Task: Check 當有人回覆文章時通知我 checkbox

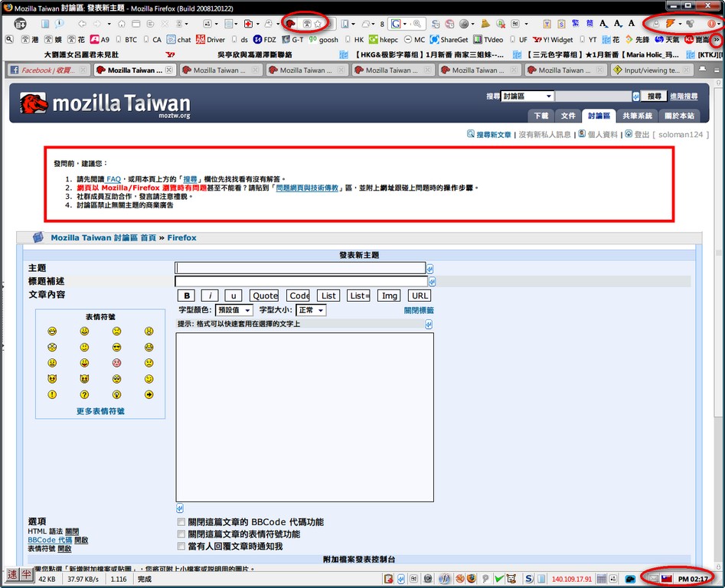Action: click(x=181, y=546)
